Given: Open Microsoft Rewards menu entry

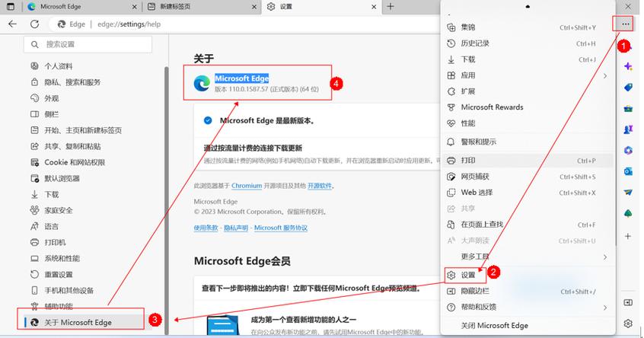Looking at the screenshot, I should pyautogui.click(x=528, y=107).
